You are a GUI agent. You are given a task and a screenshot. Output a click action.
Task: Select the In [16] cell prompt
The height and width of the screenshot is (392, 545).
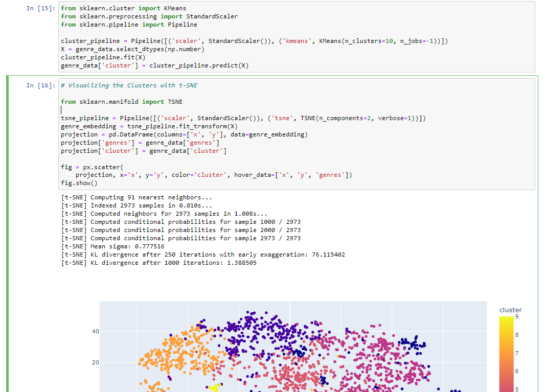click(41, 85)
